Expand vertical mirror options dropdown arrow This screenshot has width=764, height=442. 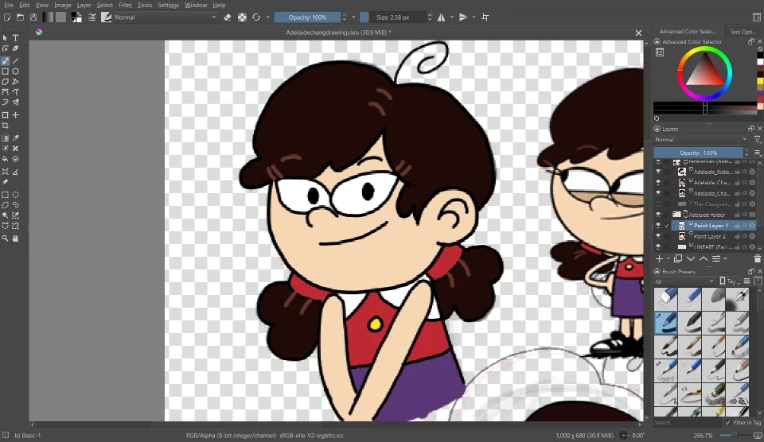[474, 17]
